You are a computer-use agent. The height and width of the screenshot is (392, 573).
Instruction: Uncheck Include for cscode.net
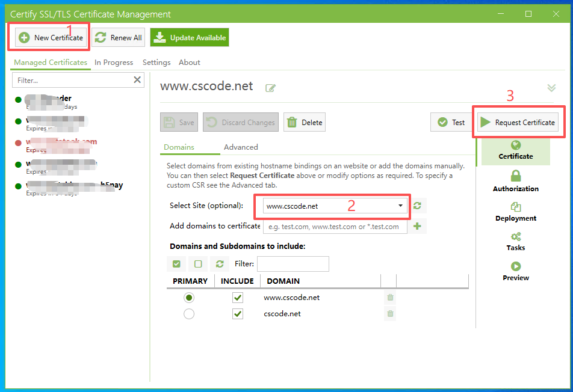tap(237, 313)
